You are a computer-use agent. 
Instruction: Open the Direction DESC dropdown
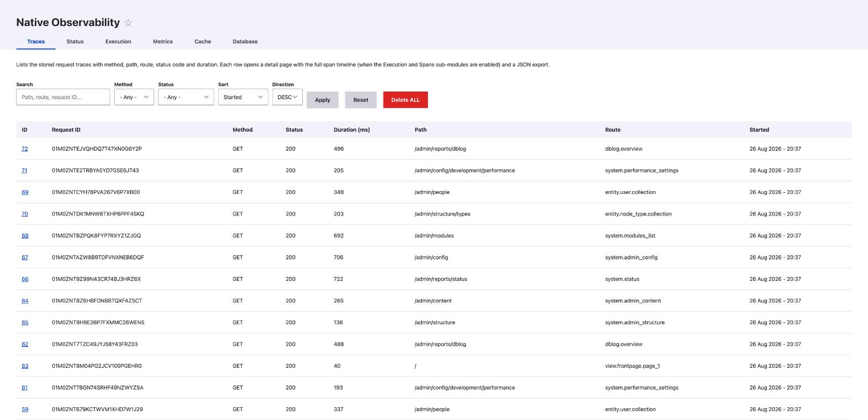point(287,97)
